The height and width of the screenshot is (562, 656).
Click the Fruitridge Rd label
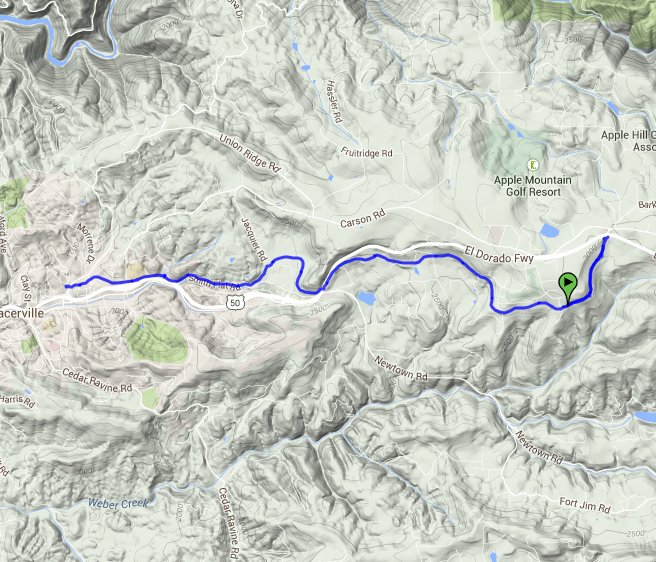click(x=366, y=152)
